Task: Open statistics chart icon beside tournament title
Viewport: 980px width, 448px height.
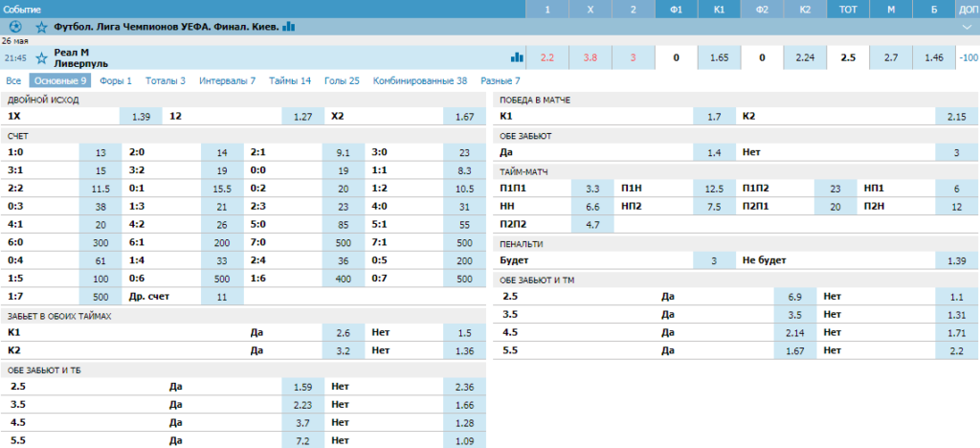Action: pos(289,27)
